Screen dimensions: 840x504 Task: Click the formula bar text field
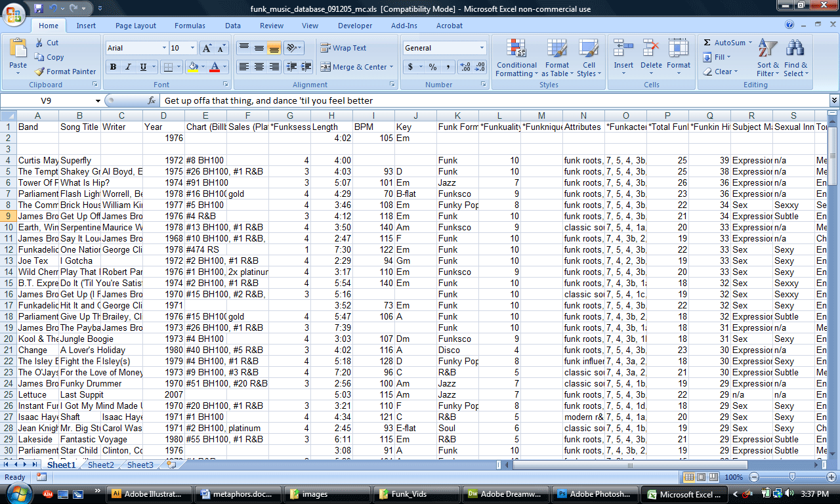[495, 100]
